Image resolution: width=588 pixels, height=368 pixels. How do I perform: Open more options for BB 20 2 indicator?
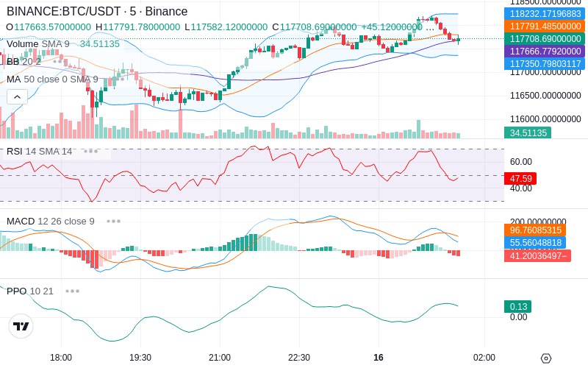(x=60, y=61)
